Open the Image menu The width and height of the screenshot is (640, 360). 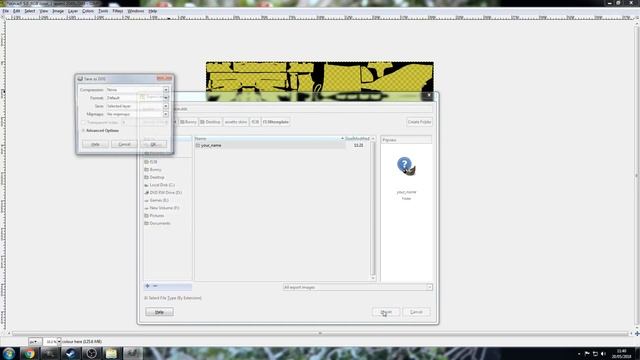tap(58, 11)
